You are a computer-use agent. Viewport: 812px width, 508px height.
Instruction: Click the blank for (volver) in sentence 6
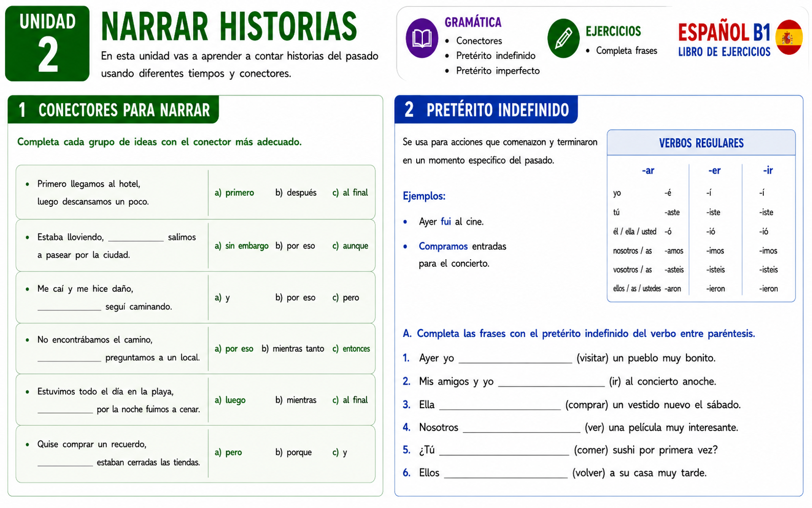(x=506, y=473)
